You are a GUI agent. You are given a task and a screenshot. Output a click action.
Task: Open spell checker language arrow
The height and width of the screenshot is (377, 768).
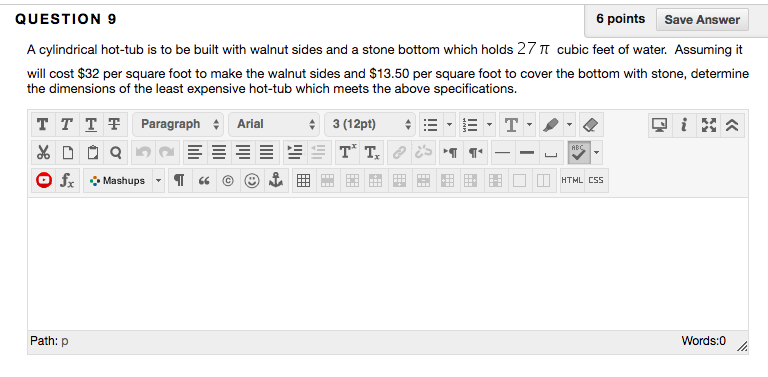tap(597, 153)
